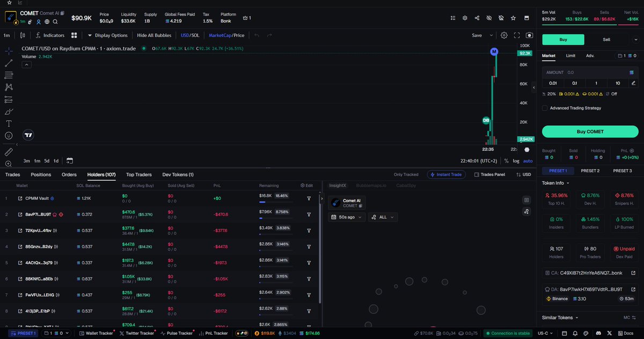Screen dimensions: 644x339
Task: Toggle the percent scale option
Action: coord(506,161)
